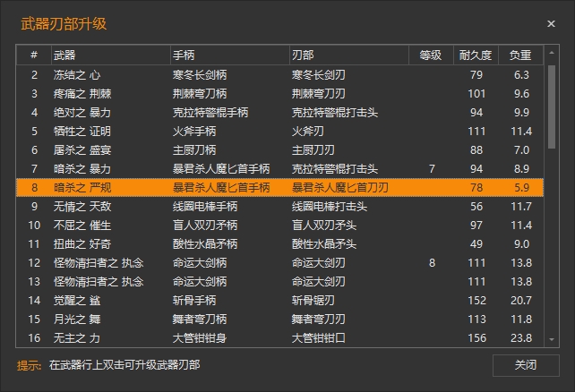575x392 pixels.
Task: Sort by the 武器 column header
Action: 111,55
